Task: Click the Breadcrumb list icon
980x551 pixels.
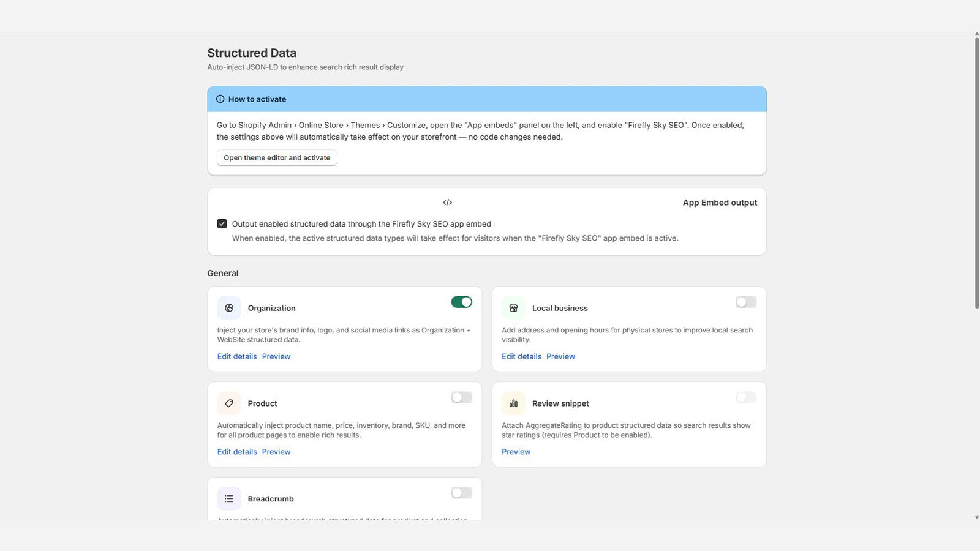Action: 229,499
